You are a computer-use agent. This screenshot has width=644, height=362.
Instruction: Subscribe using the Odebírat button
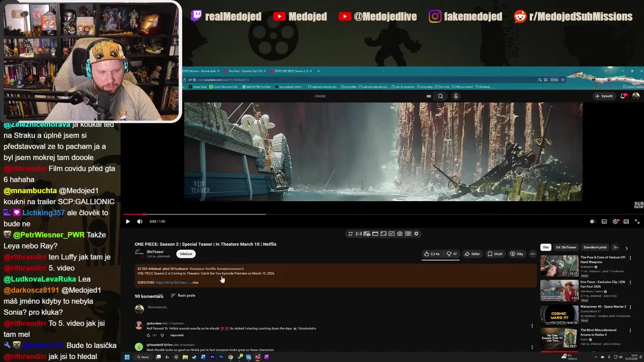point(186,254)
